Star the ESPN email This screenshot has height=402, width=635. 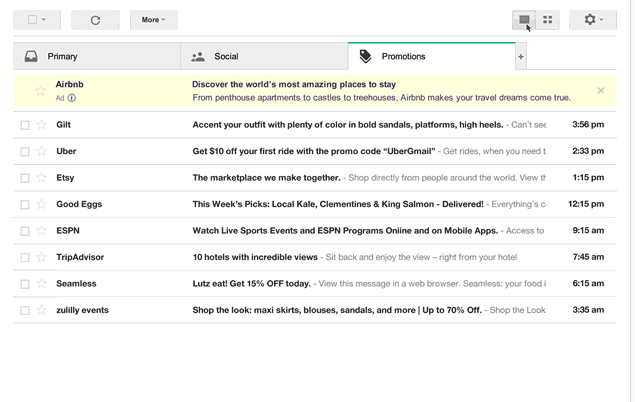click(x=41, y=231)
